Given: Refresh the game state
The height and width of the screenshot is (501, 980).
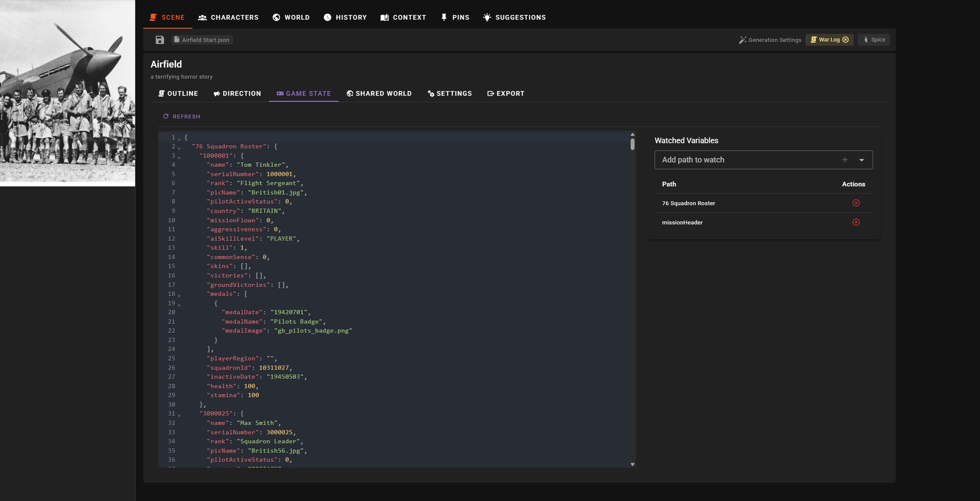Looking at the screenshot, I should 182,116.
